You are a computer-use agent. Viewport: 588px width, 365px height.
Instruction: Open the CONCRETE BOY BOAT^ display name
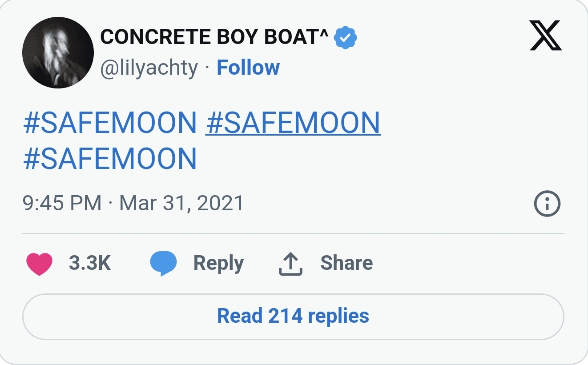(x=214, y=37)
